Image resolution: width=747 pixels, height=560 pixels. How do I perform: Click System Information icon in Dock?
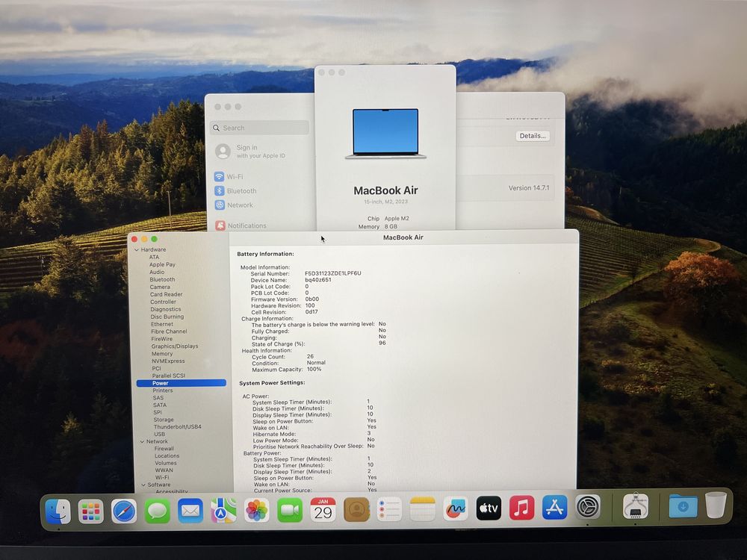pos(636,506)
